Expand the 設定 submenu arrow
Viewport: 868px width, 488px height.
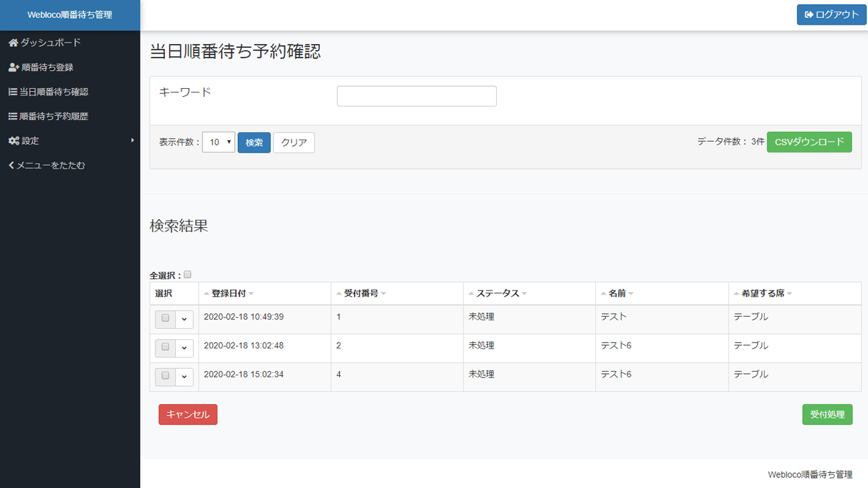point(132,140)
